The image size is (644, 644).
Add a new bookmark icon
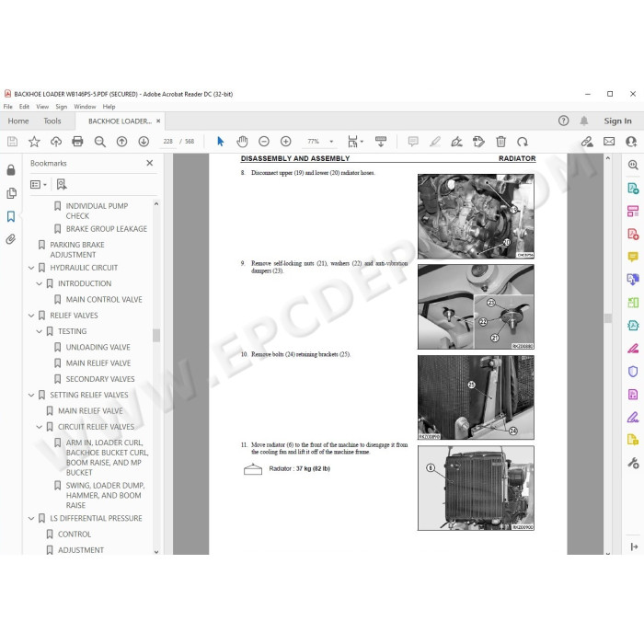pos(62,184)
